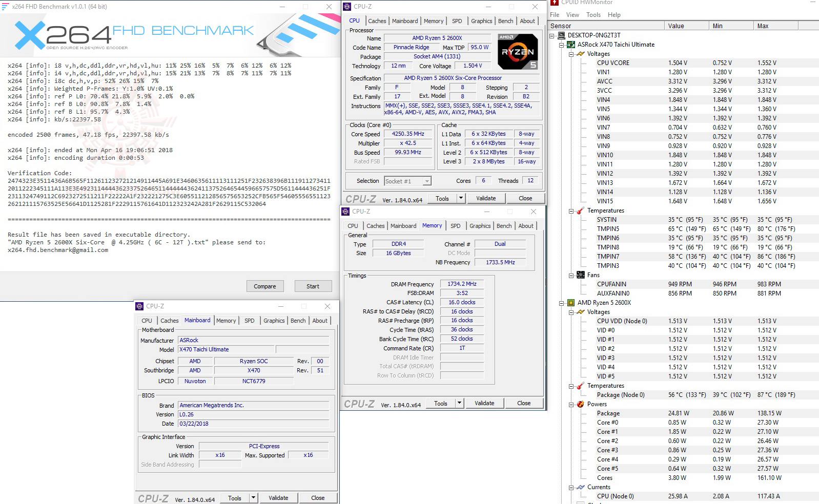Click the BIOS Date field showing 03/22/2018
This screenshot has height=504, width=819.
[253, 424]
